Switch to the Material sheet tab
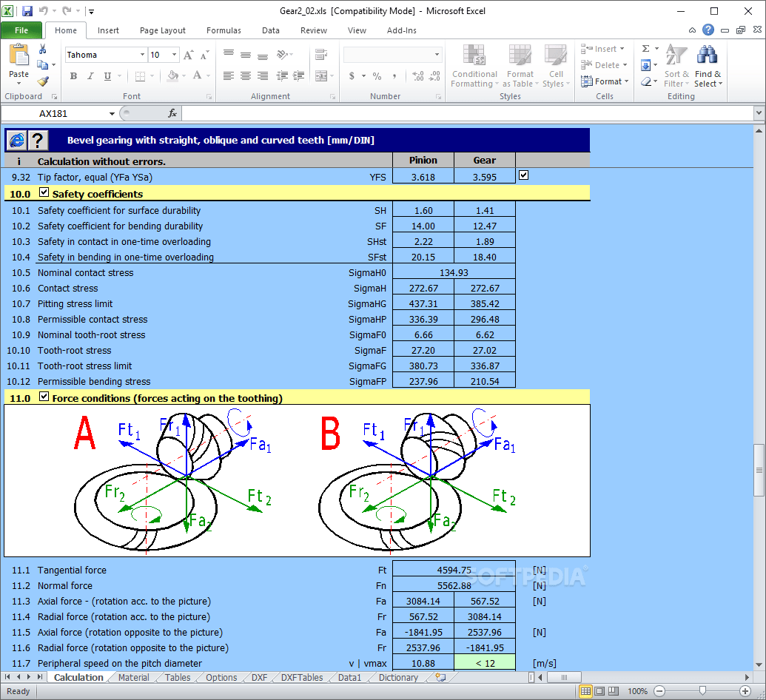766x700 pixels. pyautogui.click(x=133, y=677)
